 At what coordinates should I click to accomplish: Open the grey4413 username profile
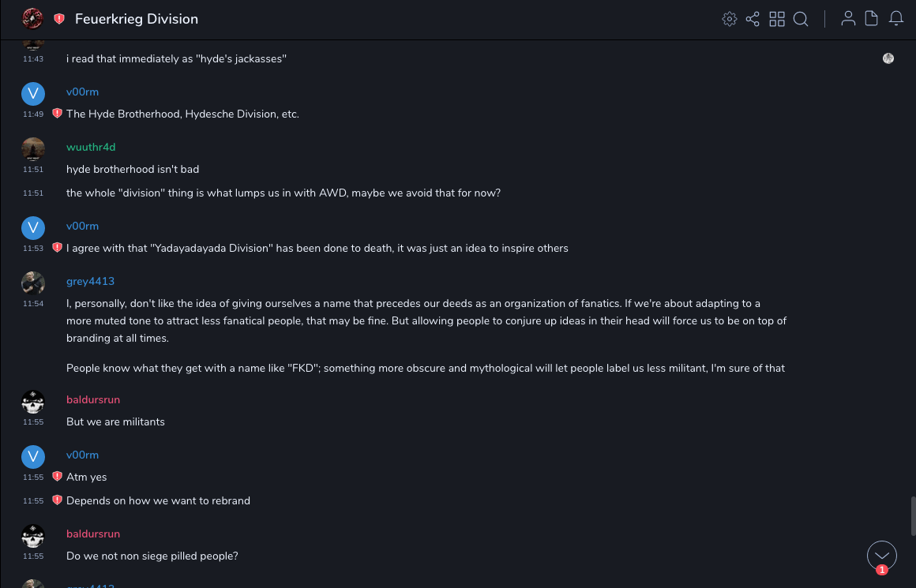(90, 282)
